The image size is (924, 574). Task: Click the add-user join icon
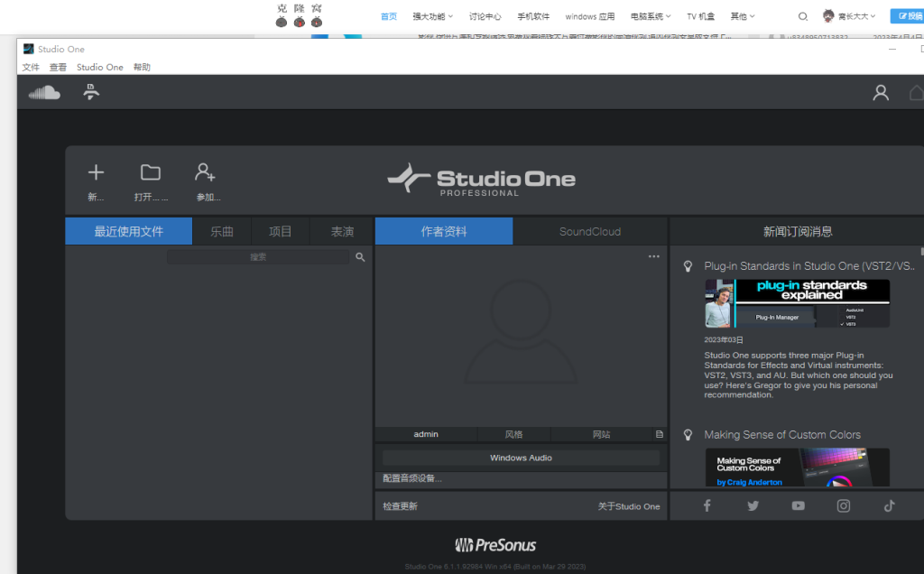[x=205, y=172]
